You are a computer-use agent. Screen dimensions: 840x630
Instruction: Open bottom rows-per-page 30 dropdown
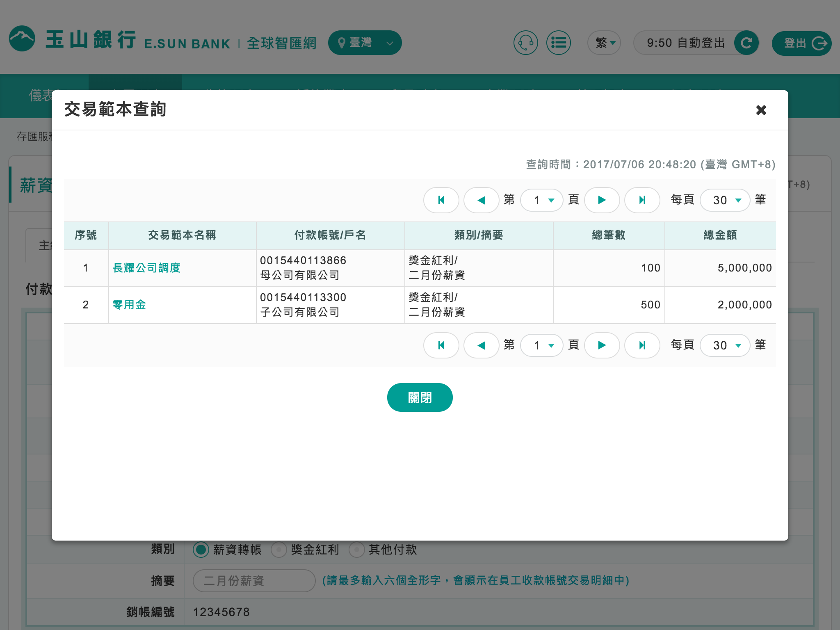point(725,345)
